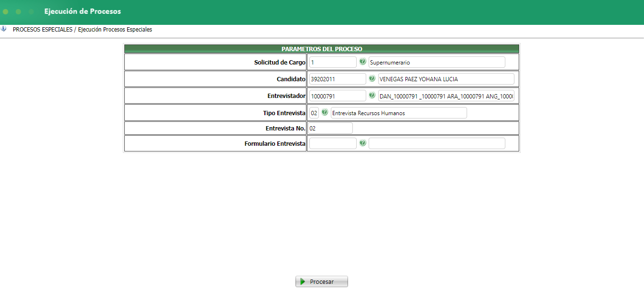Select the VENEGAS PAEZ YOHANA LUCIA field
Image resolution: width=644 pixels, height=302 pixels.
[446, 79]
